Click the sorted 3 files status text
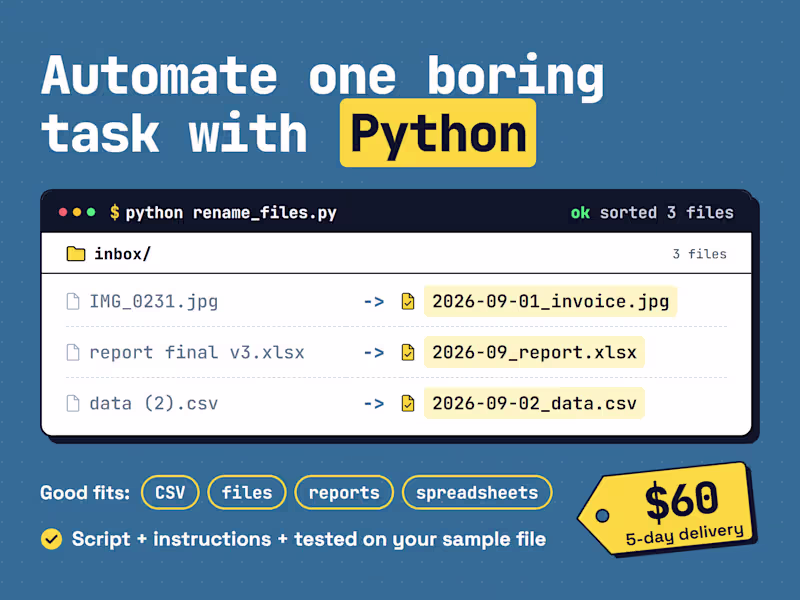 666,212
